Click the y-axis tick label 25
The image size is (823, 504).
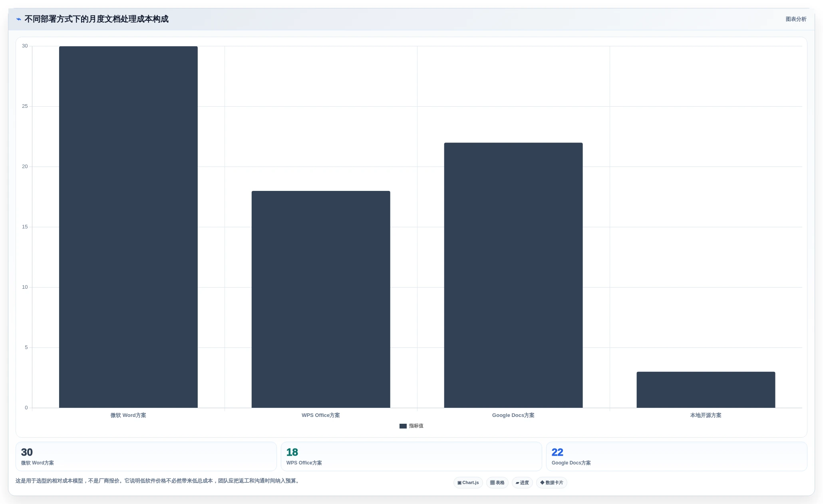pyautogui.click(x=25, y=106)
